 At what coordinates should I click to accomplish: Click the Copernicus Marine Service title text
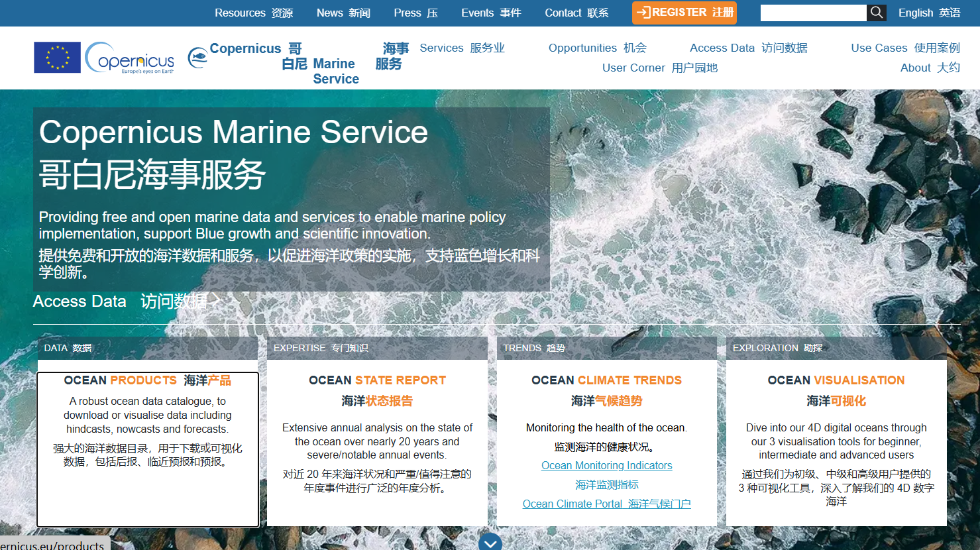[233, 132]
